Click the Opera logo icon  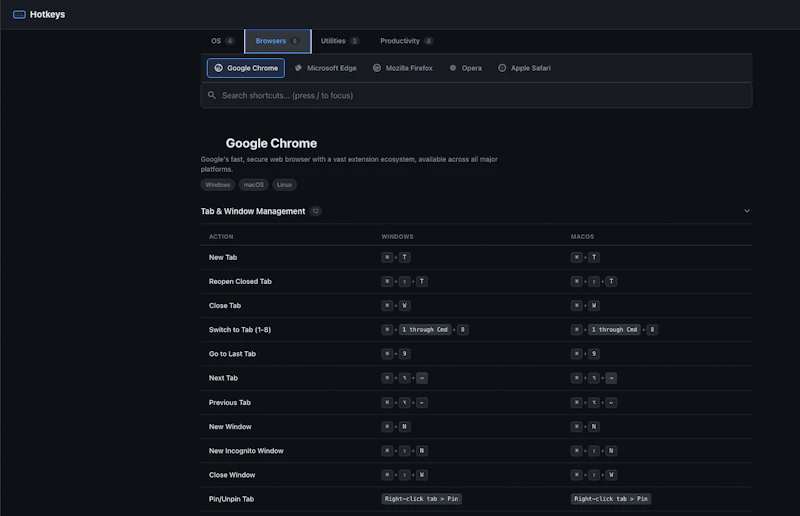click(x=453, y=68)
